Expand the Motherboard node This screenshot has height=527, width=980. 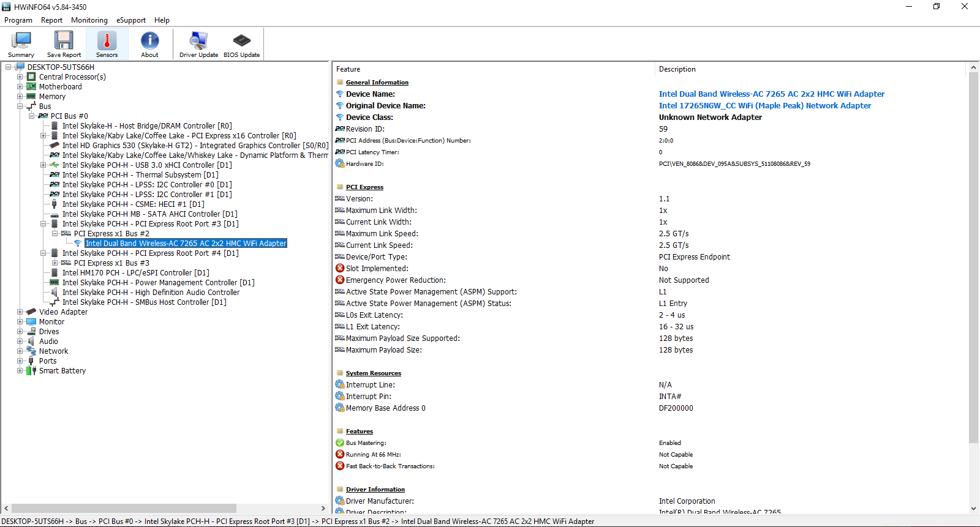point(20,86)
